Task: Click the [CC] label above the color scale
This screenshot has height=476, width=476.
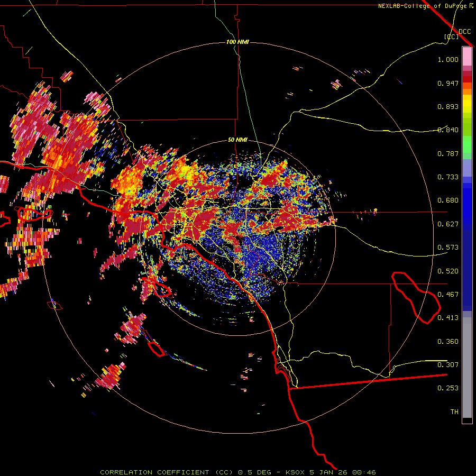Action: 452,36
